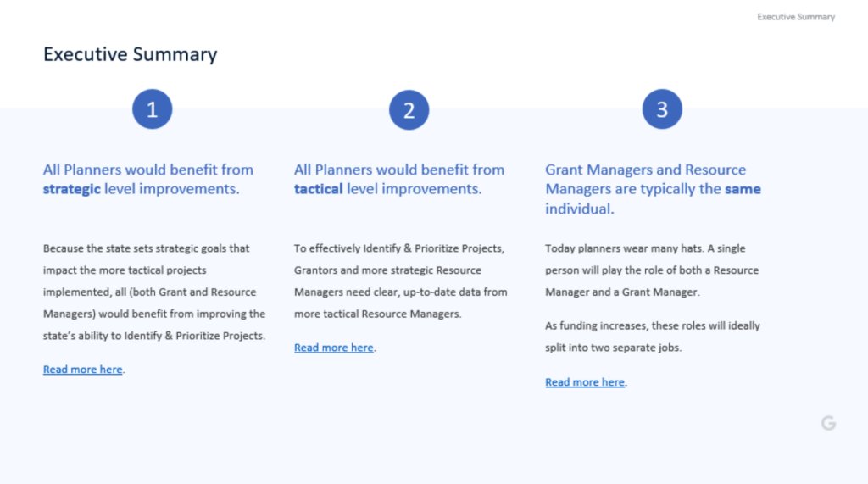Click the paragraph starting 'To effectively Identify'
The height and width of the screenshot is (484, 868).
(400, 281)
